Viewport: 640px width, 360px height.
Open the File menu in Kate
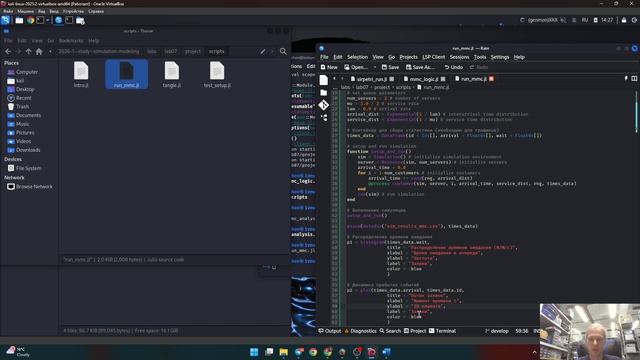click(x=324, y=57)
